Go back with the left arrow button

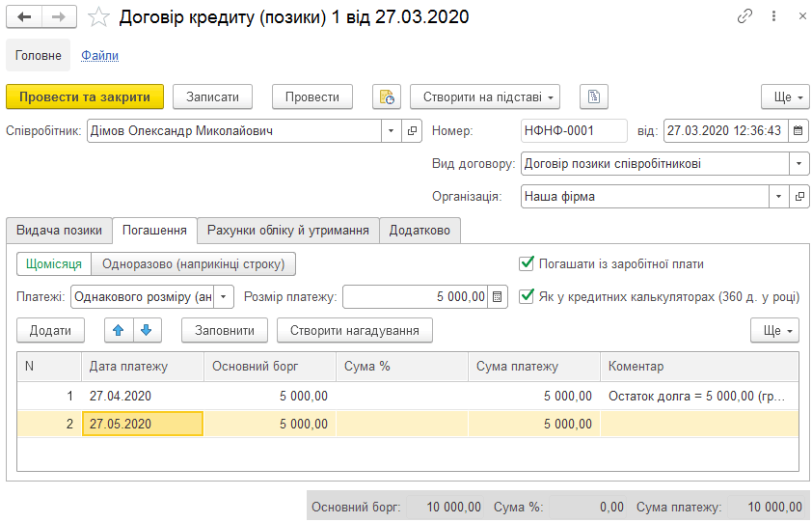24,16
